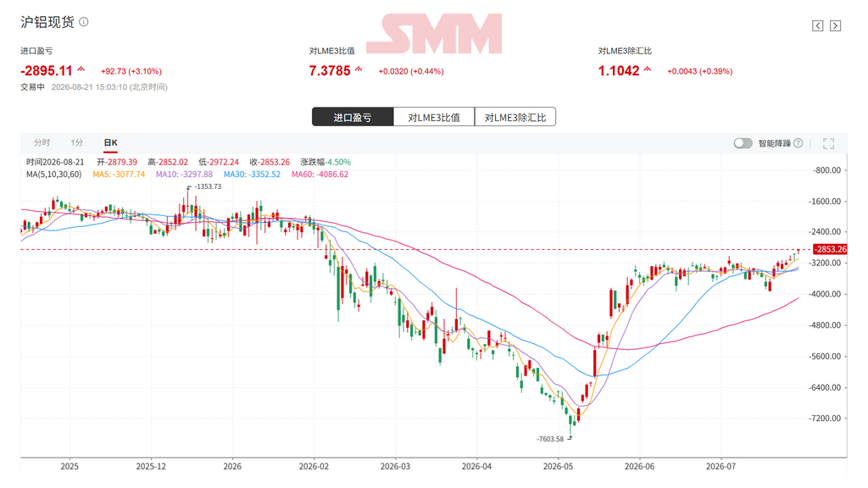Click the 开-2879.39 open value
Image resolution: width=868 pixels, height=488 pixels.
(117, 162)
